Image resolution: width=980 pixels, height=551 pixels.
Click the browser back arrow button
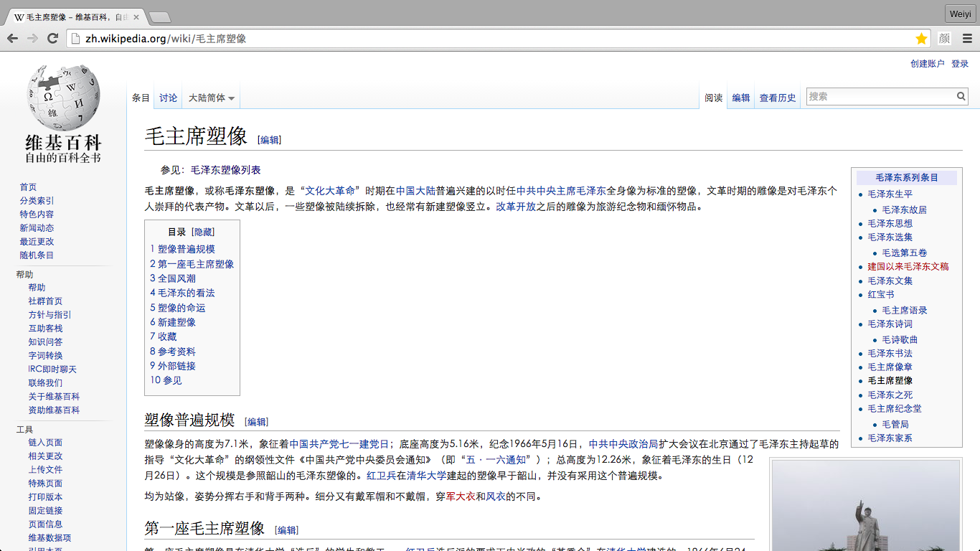(13, 39)
